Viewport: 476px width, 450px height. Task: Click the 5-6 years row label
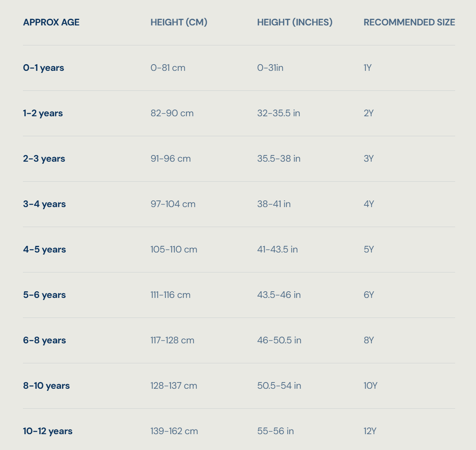[x=44, y=295]
